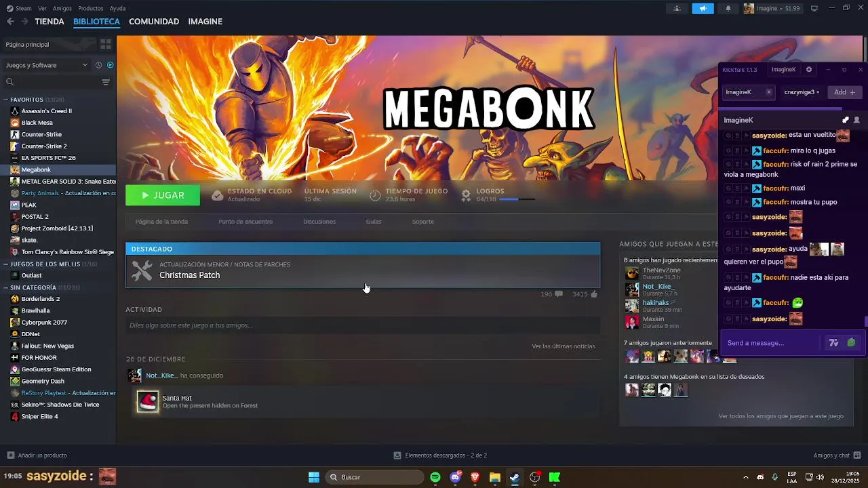Click the Kick green taskbar icon
The height and width of the screenshot is (488, 868).
[555, 477]
